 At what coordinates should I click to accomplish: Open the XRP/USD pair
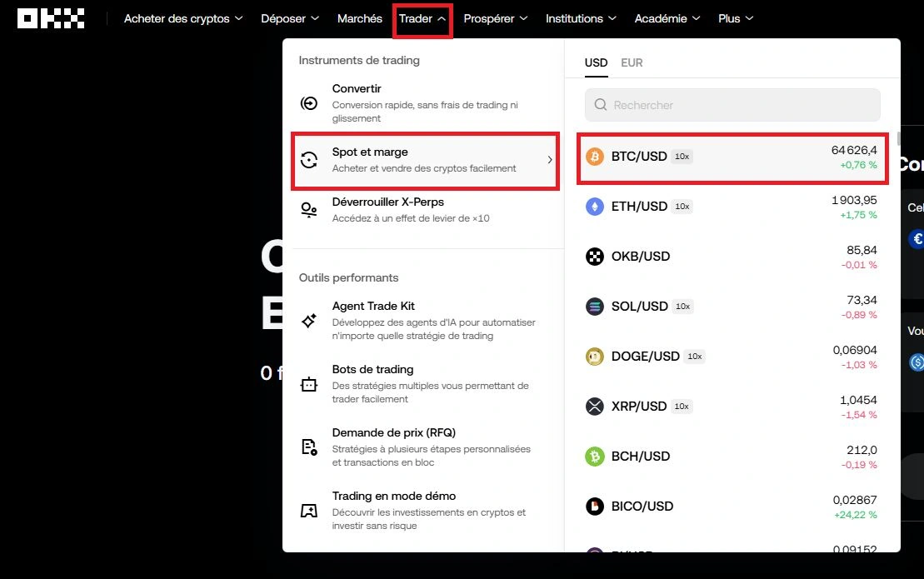(732, 407)
